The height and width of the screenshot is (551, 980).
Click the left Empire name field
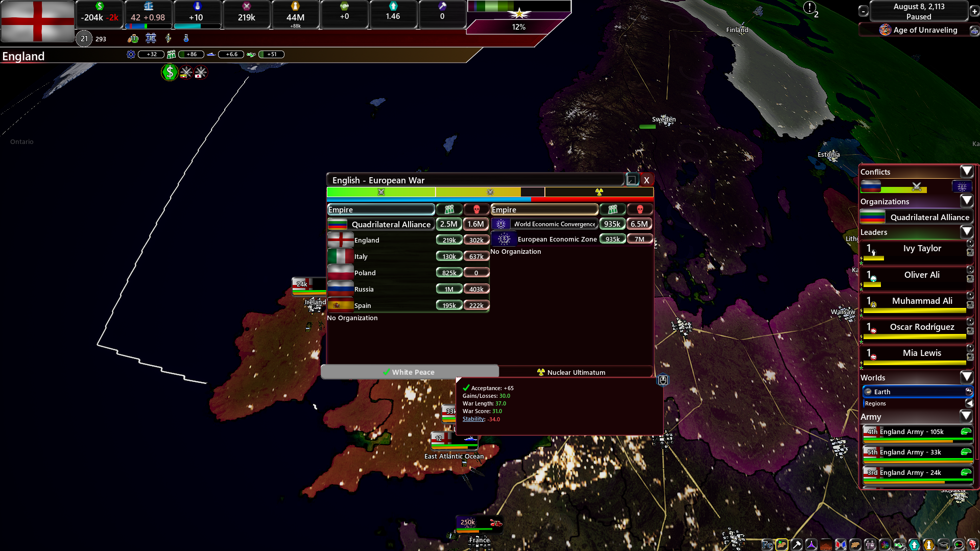point(381,209)
